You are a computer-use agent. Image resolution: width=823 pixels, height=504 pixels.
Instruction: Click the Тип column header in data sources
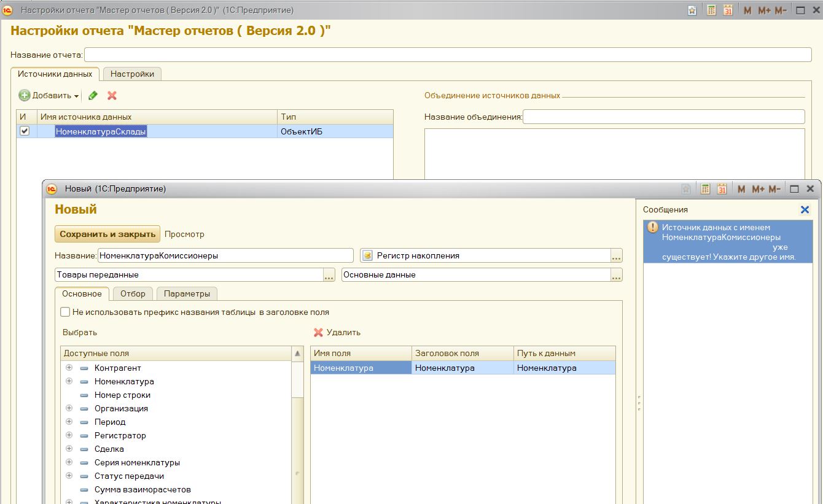coord(335,117)
